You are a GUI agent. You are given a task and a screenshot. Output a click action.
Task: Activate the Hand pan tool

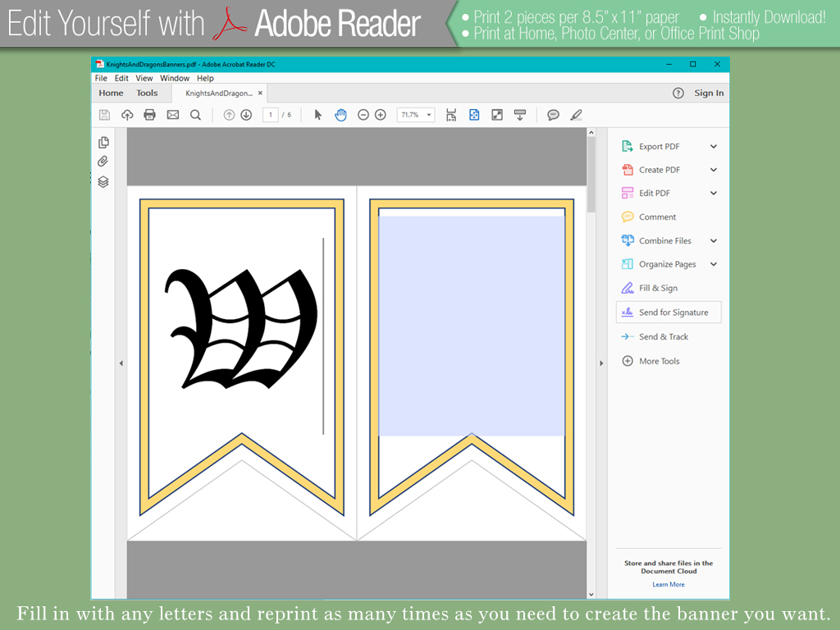point(340,115)
